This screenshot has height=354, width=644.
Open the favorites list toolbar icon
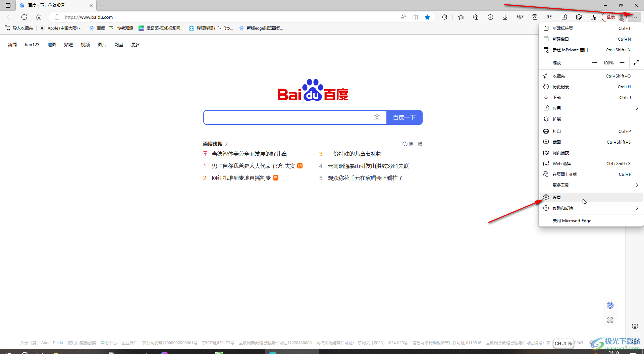point(461,17)
